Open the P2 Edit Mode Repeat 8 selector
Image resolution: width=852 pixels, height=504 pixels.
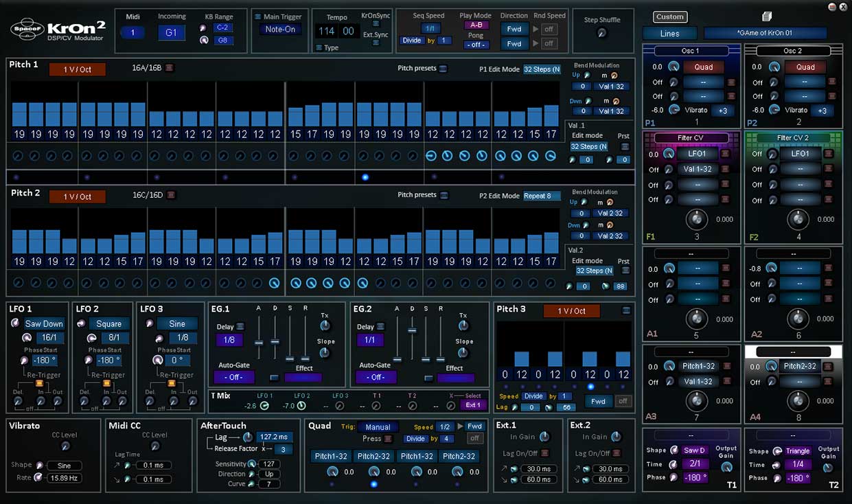coord(542,196)
